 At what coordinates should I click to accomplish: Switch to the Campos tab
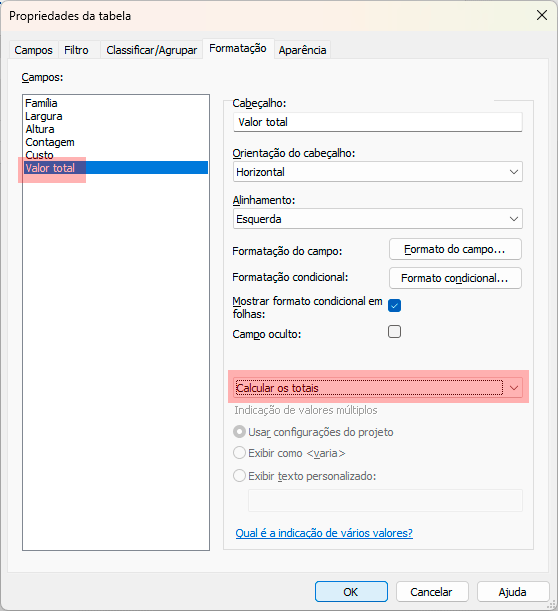tap(34, 50)
